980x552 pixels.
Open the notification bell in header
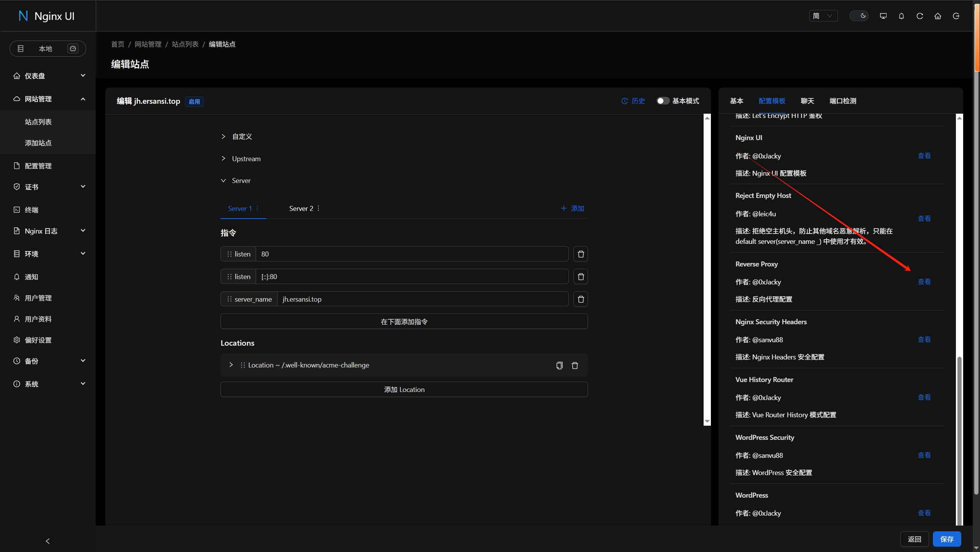[x=902, y=16]
